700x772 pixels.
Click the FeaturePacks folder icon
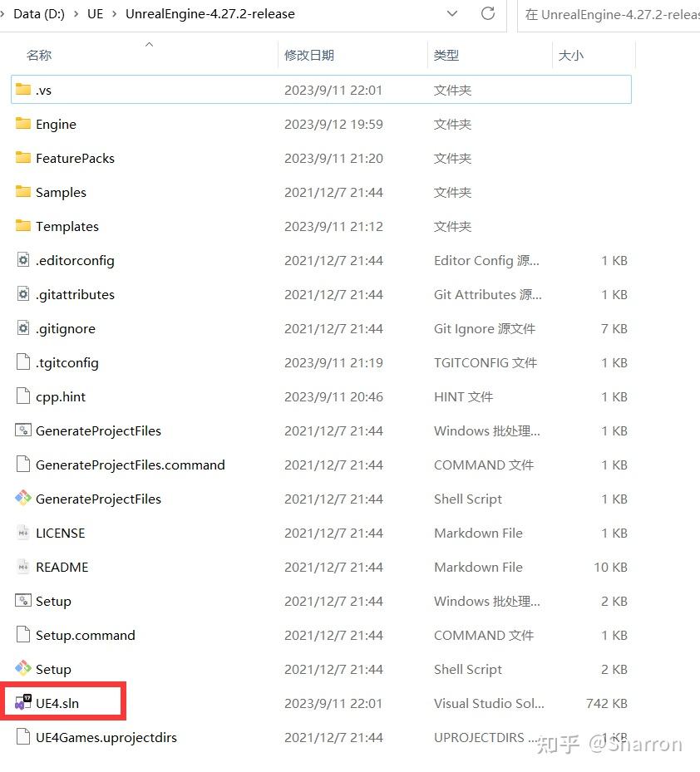point(23,157)
